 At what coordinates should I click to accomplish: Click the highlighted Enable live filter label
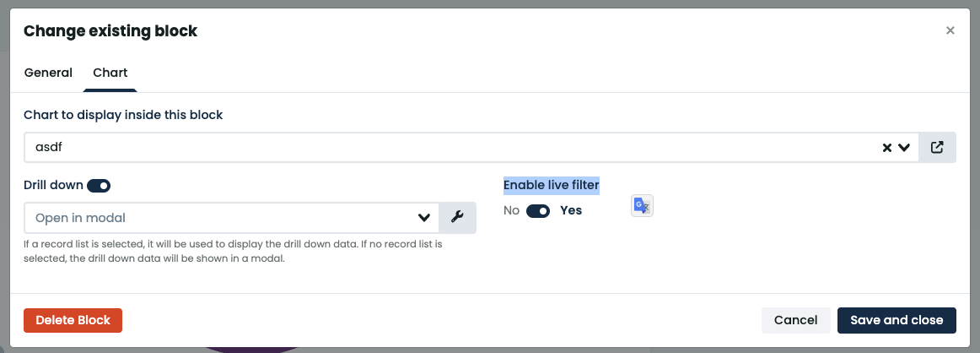[552, 185]
